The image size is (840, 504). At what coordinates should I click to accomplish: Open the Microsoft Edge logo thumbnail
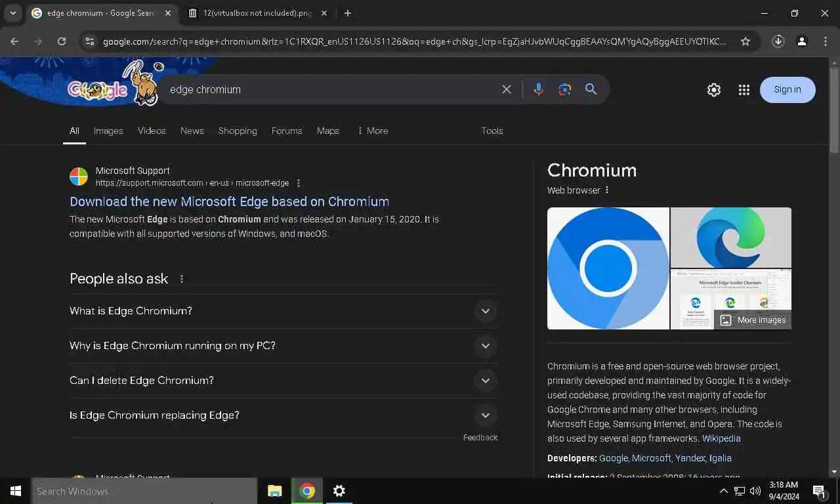[x=731, y=237]
